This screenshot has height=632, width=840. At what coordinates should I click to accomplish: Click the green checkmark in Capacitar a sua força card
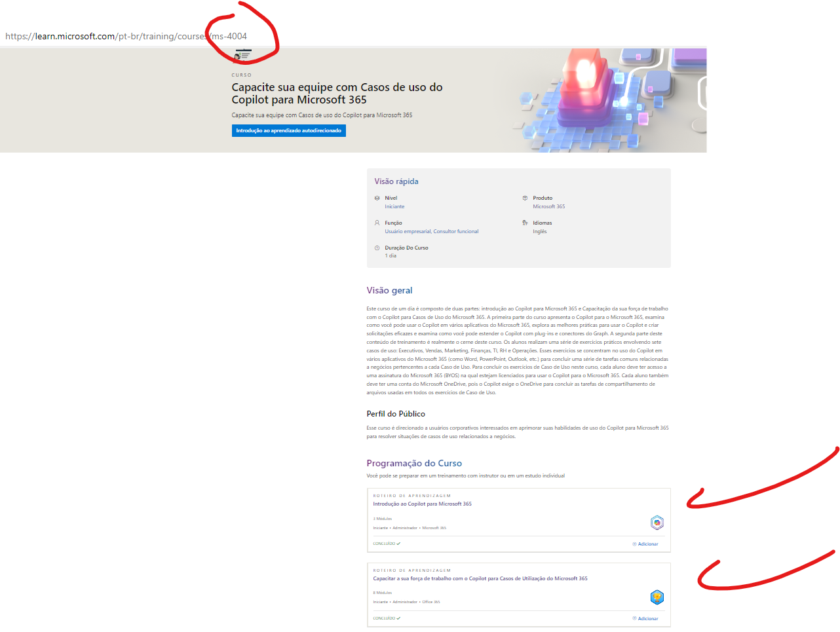tap(398, 618)
